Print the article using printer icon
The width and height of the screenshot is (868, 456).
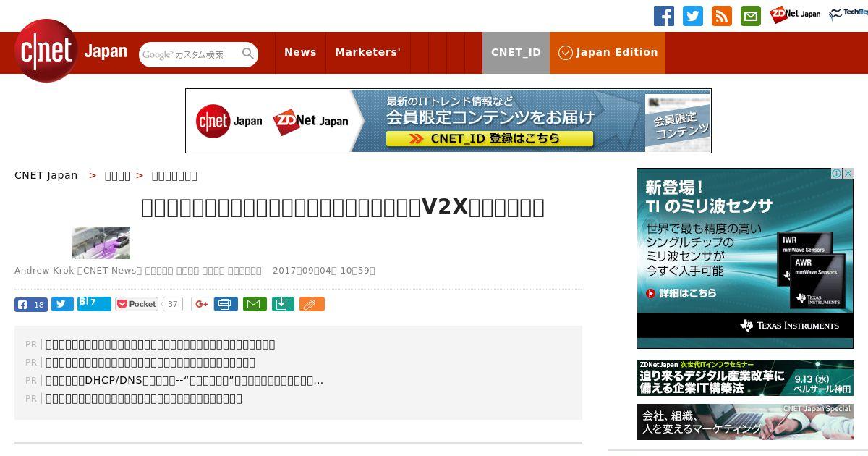(x=226, y=304)
